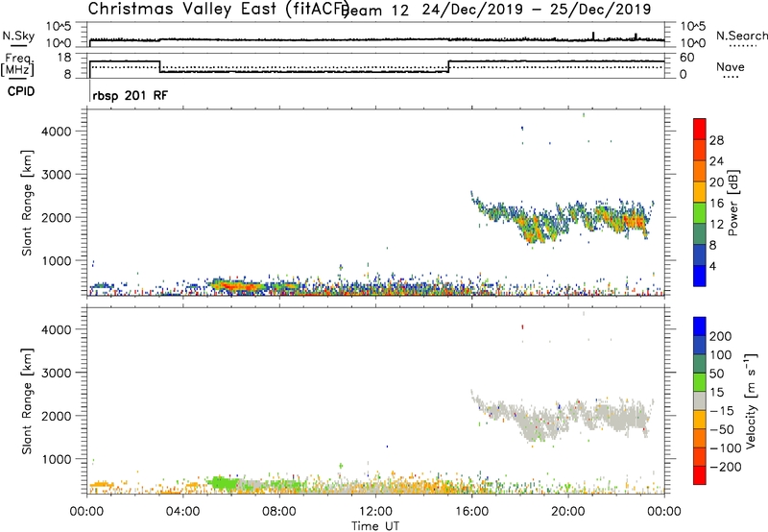Click the 'N.Sky' legend label
This screenshot has width=768, height=532.
point(18,36)
